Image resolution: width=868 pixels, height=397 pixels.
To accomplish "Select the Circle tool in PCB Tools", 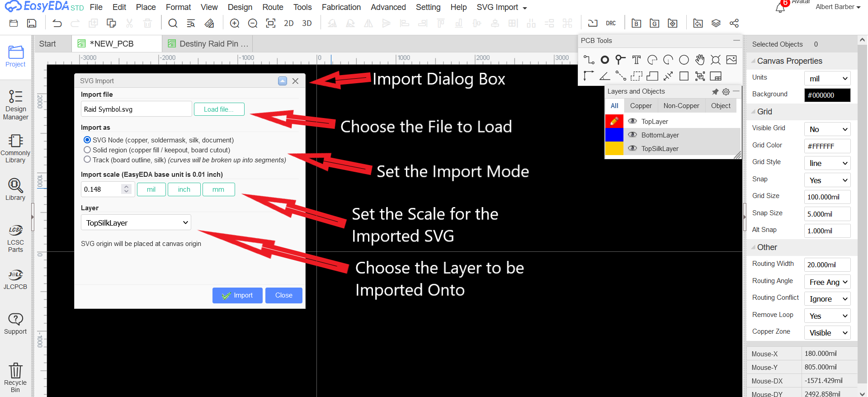I will coord(684,60).
